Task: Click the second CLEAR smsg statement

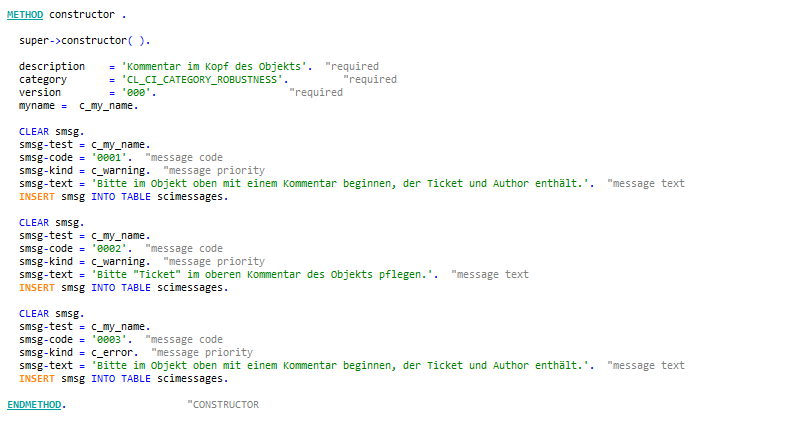Action: point(52,223)
